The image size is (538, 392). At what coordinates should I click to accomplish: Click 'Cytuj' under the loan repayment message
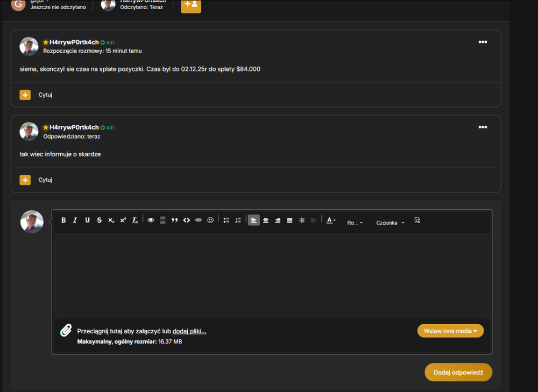pos(45,95)
